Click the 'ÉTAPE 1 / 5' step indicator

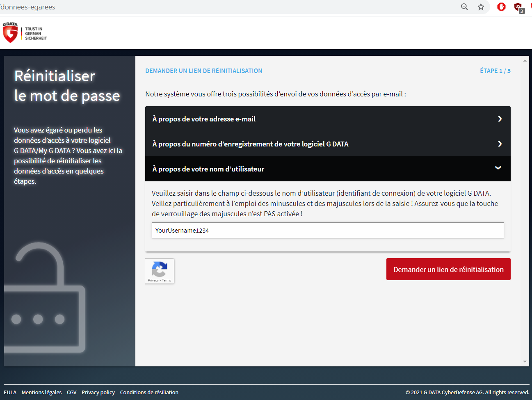tap(495, 71)
